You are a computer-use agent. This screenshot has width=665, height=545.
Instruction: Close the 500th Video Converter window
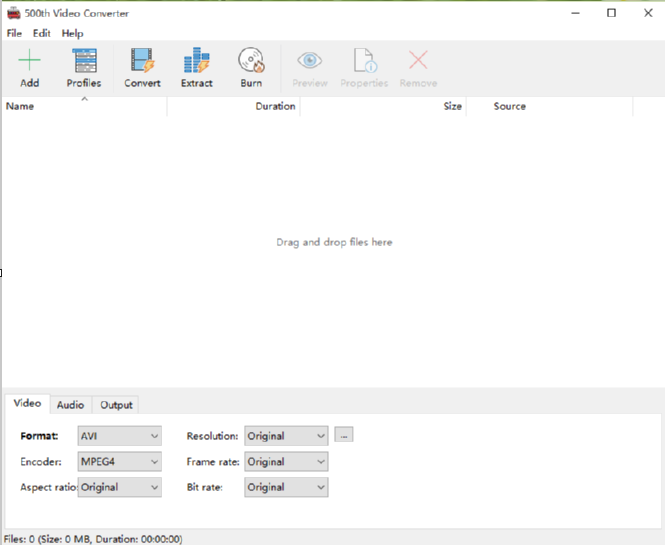648,13
